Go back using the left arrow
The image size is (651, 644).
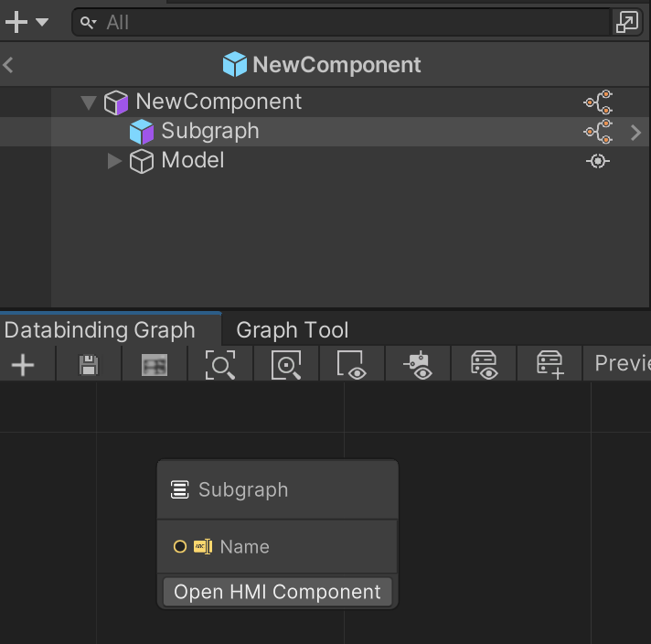tap(8, 65)
